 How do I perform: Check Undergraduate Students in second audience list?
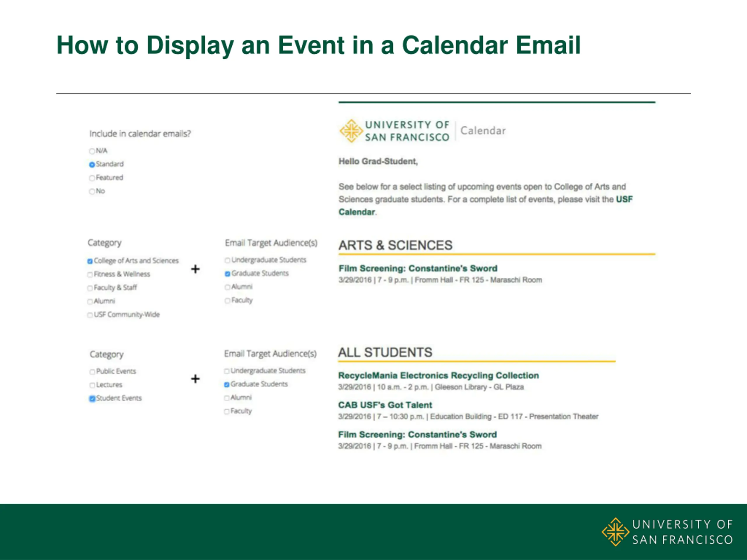(x=227, y=371)
